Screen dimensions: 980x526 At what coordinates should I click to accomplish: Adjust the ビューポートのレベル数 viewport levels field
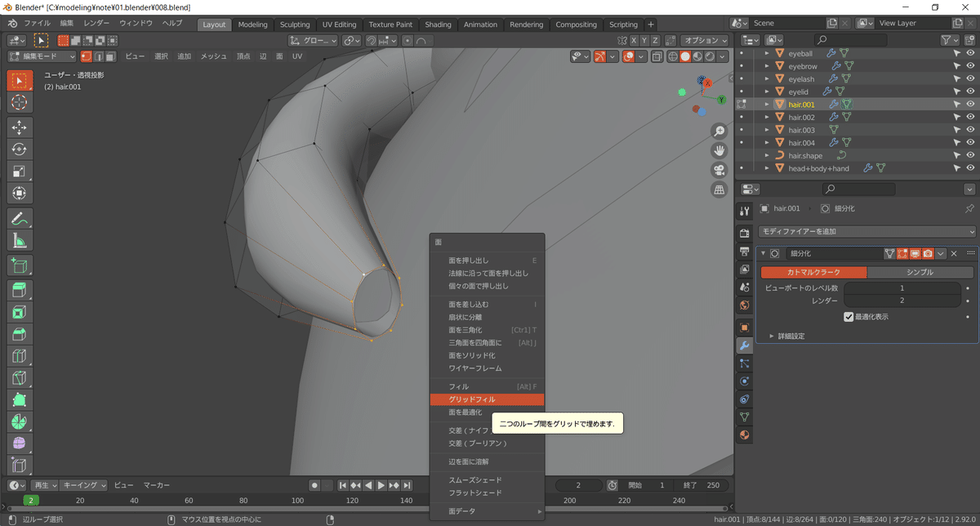pyautogui.click(x=902, y=288)
